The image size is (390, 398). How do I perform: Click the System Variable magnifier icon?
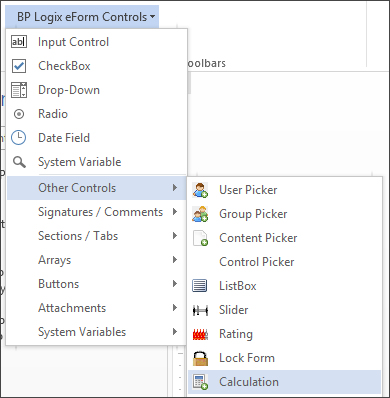(x=19, y=162)
